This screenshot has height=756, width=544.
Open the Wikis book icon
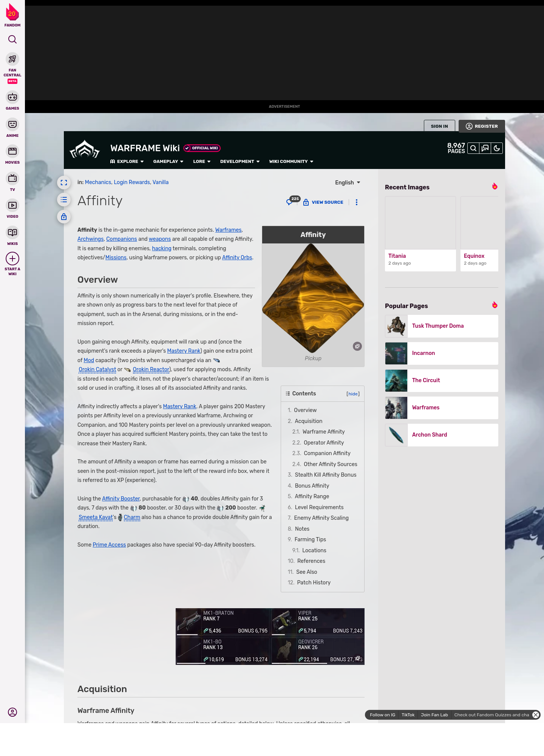click(x=12, y=232)
